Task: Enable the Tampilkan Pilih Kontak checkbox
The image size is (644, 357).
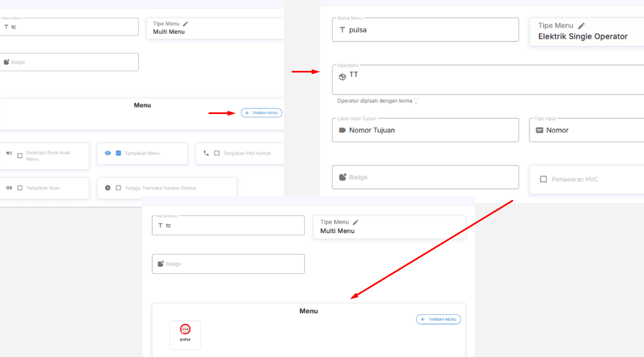Action: coord(217,153)
